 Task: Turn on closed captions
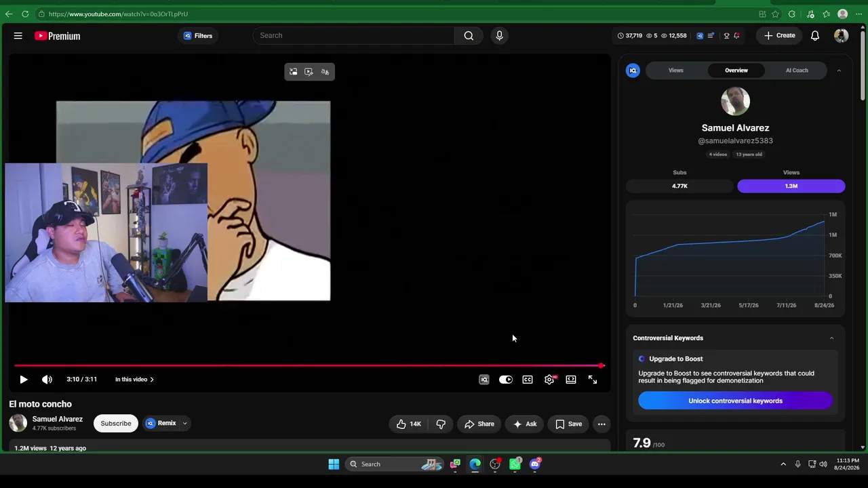point(528,380)
